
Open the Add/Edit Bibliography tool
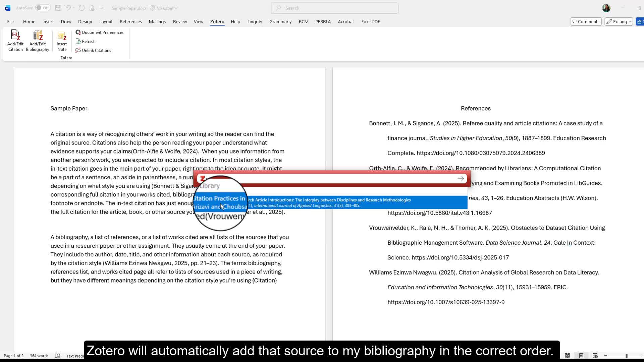[x=37, y=40]
